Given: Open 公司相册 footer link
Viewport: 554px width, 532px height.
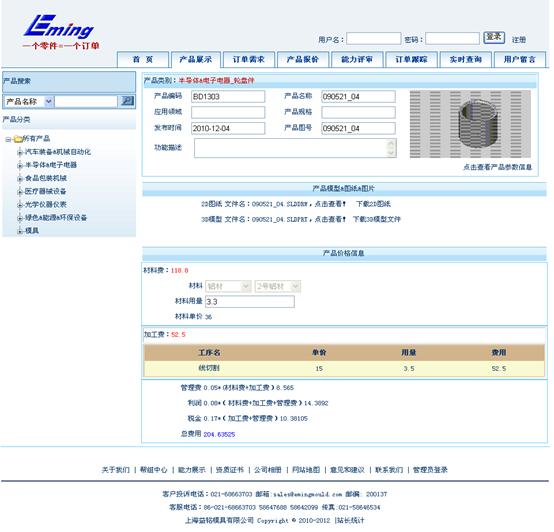Looking at the screenshot, I should point(268,470).
